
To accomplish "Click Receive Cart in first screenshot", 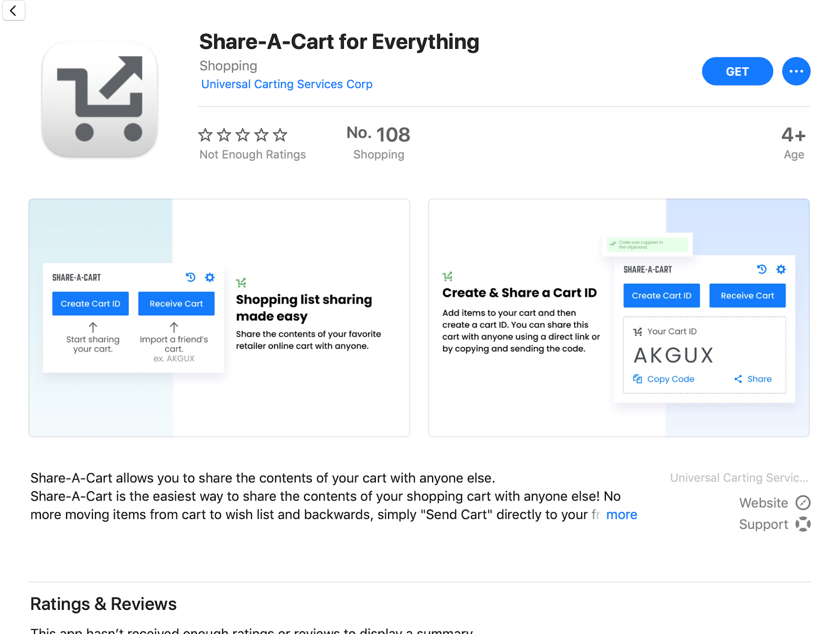I will click(176, 304).
